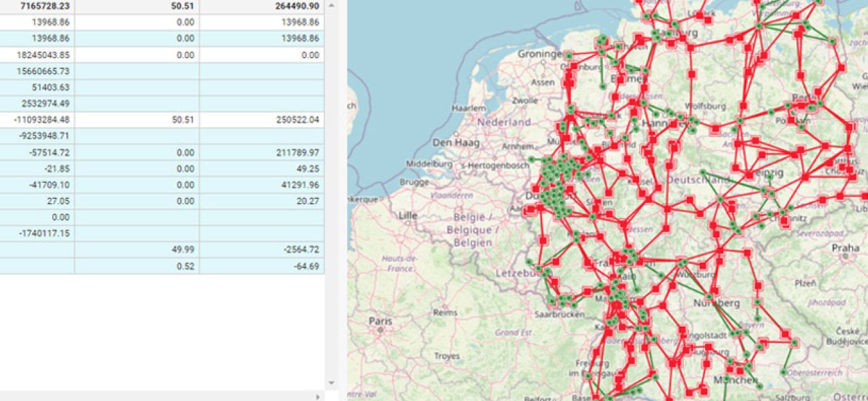Select the cell containing -11093284.48
Image resolution: width=868 pixels, height=401 pixels.
pyautogui.click(x=37, y=120)
